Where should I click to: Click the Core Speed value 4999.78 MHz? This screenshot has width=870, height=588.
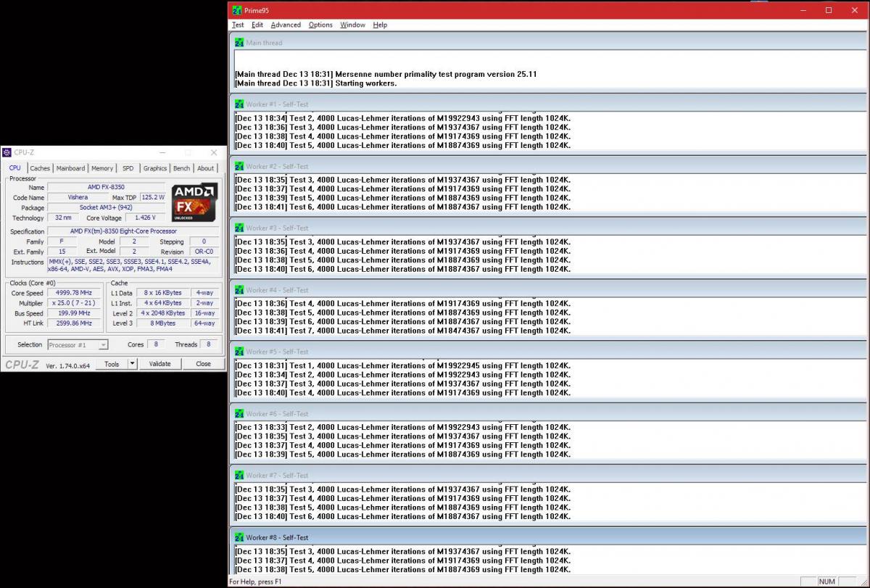tap(74, 293)
